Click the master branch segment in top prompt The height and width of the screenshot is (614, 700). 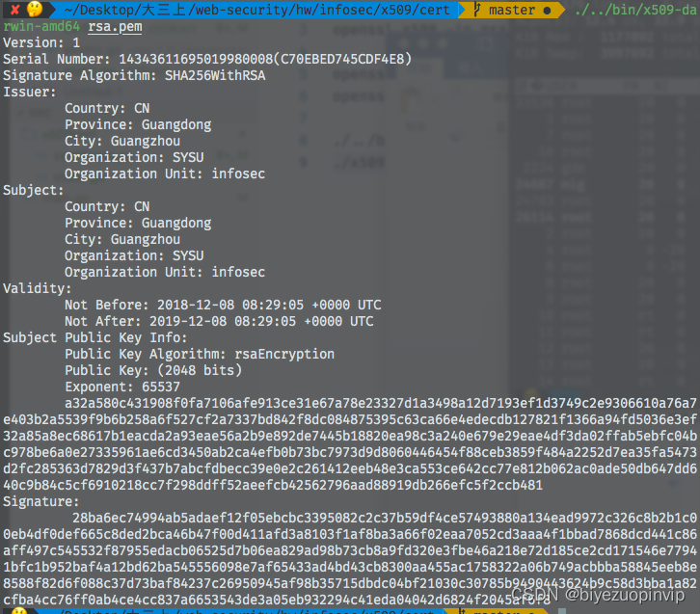(x=511, y=10)
